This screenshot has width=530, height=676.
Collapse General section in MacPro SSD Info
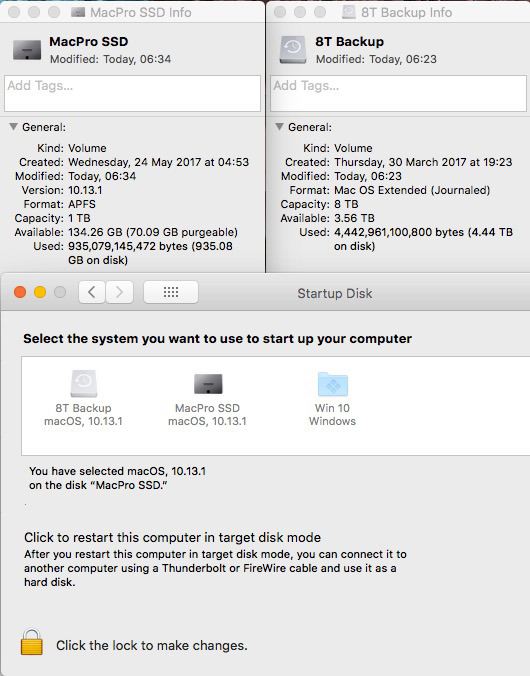[14, 127]
